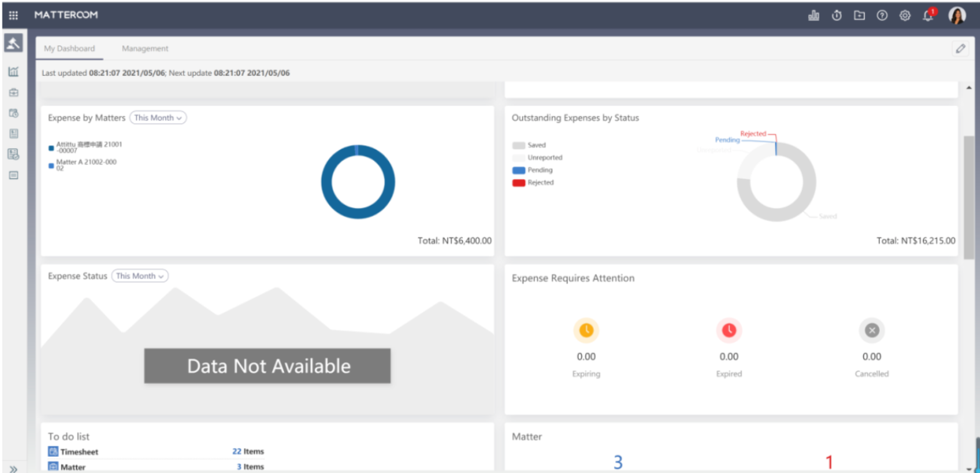The height and width of the screenshot is (473, 980).
Task: Open the app launcher grid icon
Action: click(13, 15)
